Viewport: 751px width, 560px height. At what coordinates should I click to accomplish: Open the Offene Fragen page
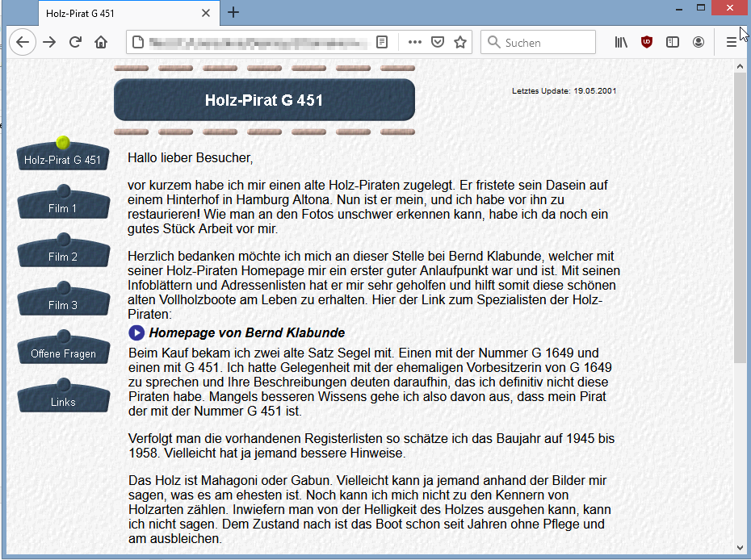click(x=63, y=348)
